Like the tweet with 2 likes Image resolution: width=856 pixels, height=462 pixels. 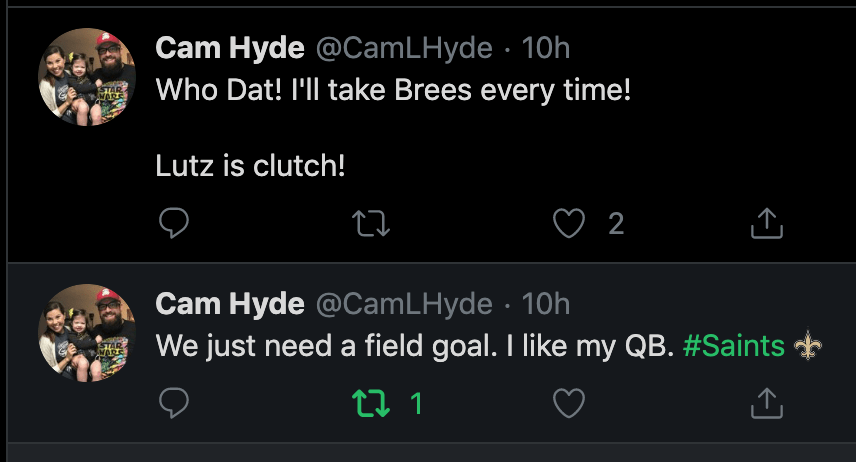(569, 223)
